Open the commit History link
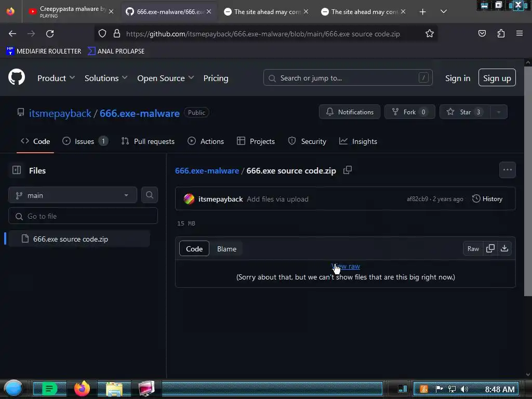Image resolution: width=532 pixels, height=399 pixels. point(487,199)
